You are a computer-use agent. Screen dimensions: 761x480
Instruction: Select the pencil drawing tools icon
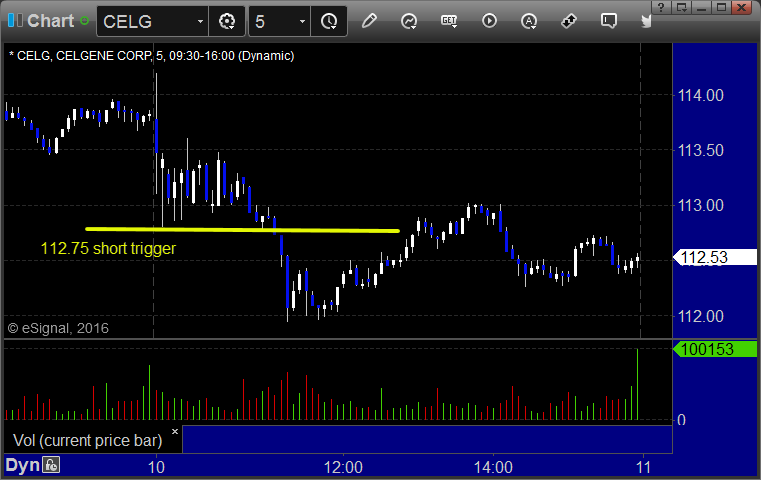[x=369, y=21]
